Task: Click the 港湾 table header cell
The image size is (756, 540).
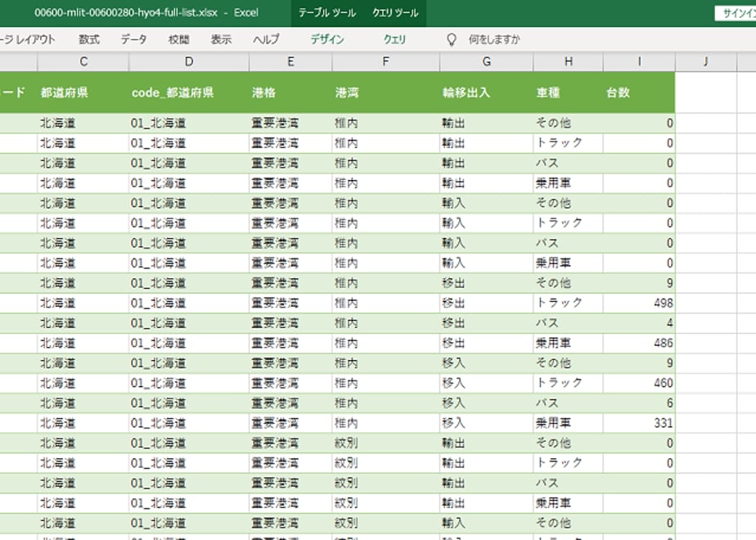Action: coord(385,92)
